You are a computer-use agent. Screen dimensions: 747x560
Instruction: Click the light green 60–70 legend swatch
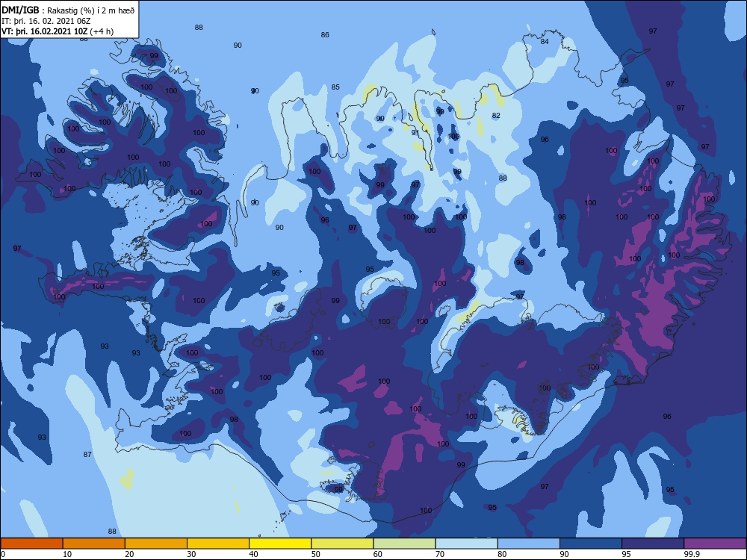tap(404, 544)
